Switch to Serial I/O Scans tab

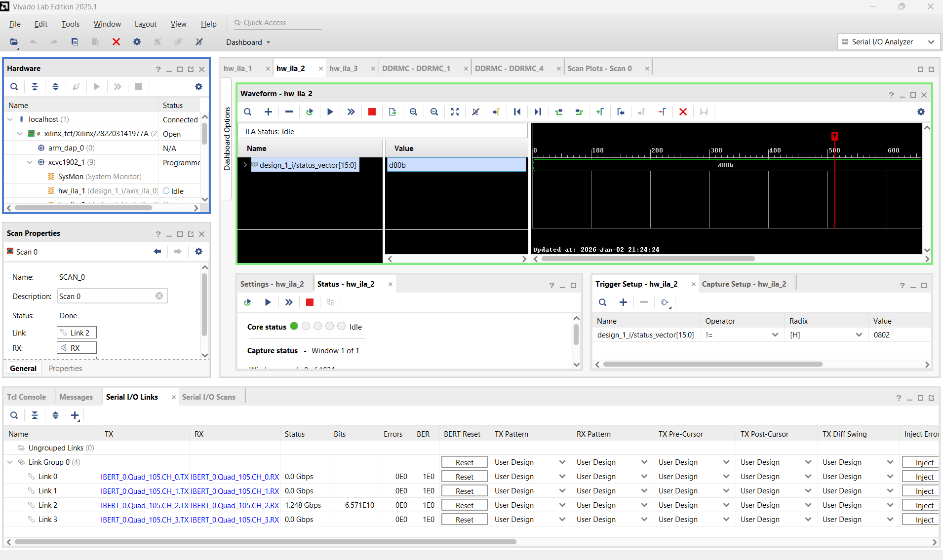208,397
